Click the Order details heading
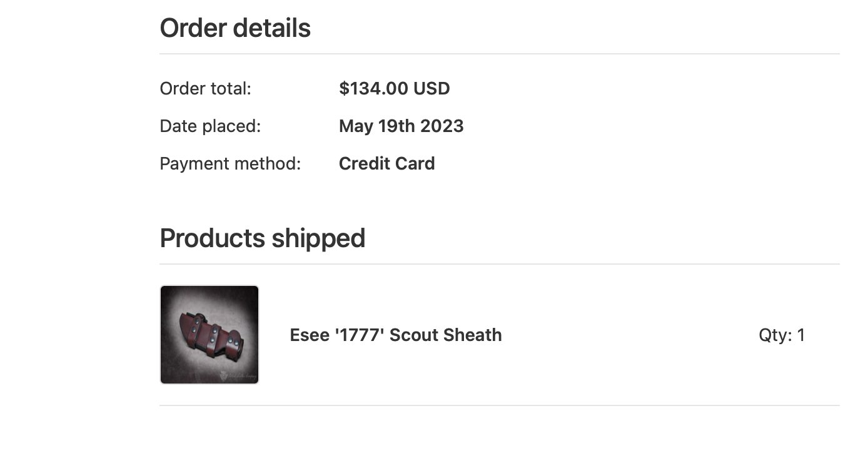 235,28
